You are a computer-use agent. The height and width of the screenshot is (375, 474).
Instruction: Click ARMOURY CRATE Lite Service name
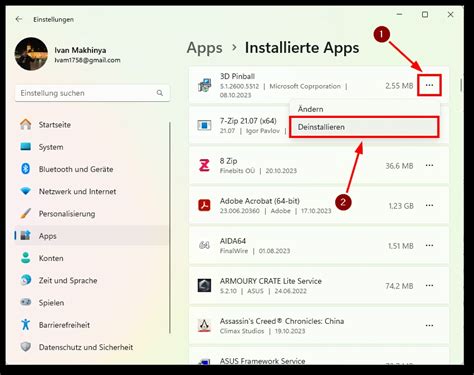[271, 281]
